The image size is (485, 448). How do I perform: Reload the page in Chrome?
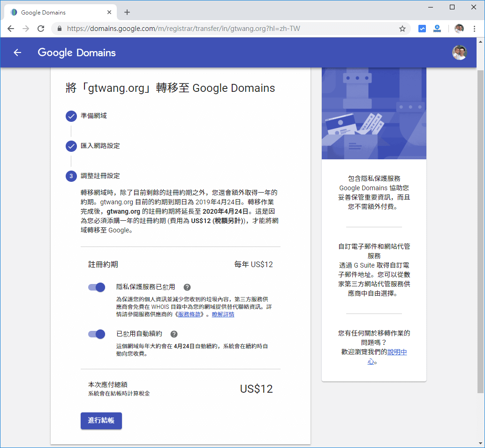41,29
